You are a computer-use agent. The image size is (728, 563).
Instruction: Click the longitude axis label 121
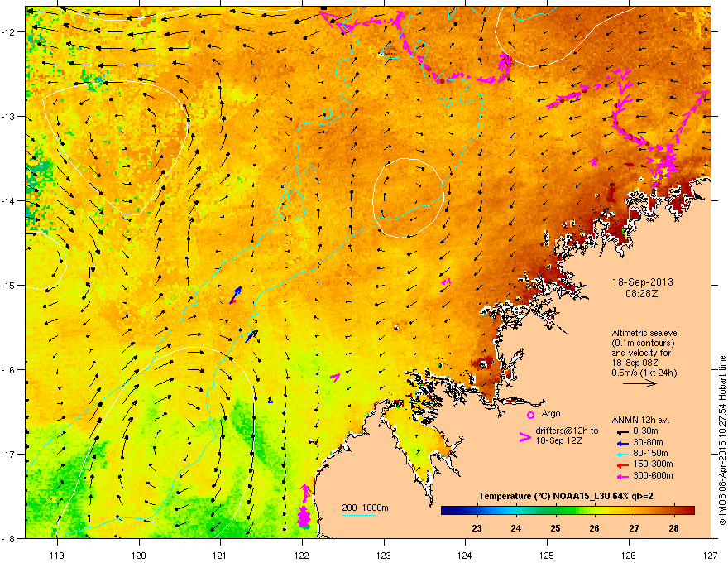220,555
